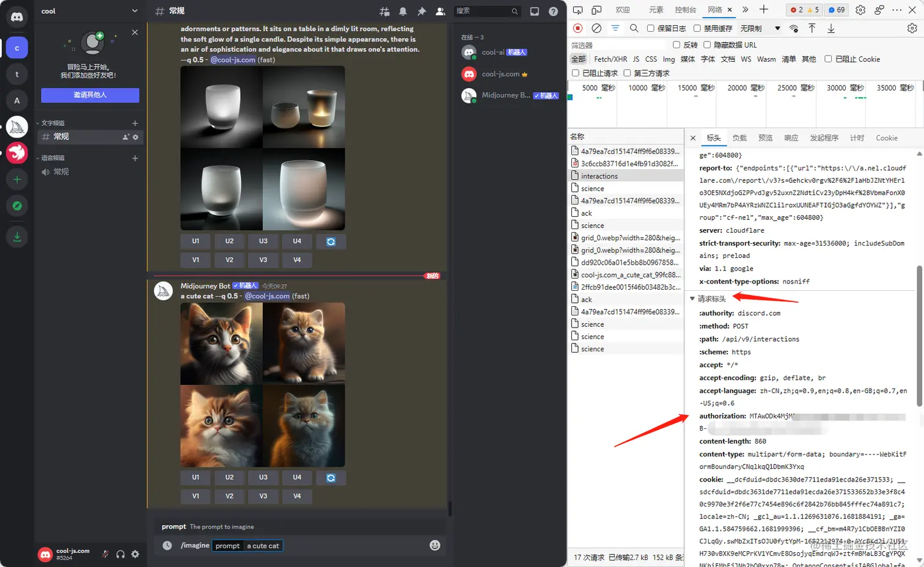Open the Cookie request tab

coord(887,138)
